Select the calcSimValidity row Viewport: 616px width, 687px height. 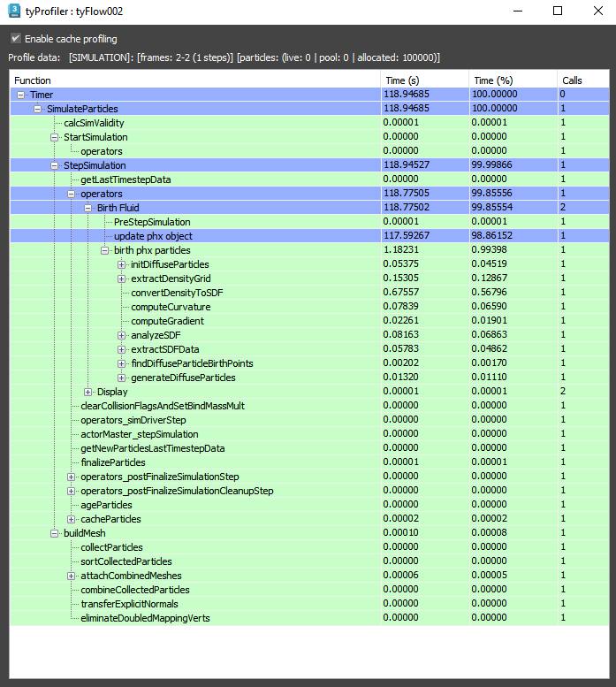[x=309, y=123]
